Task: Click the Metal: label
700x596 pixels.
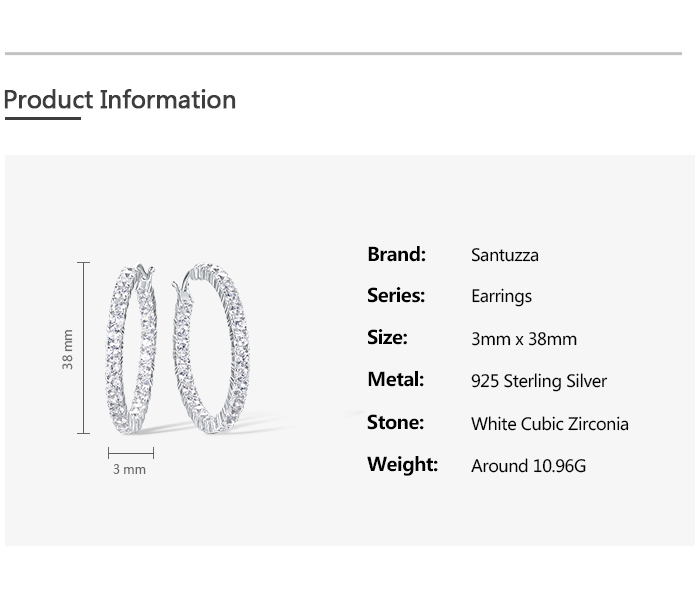Action: click(395, 380)
